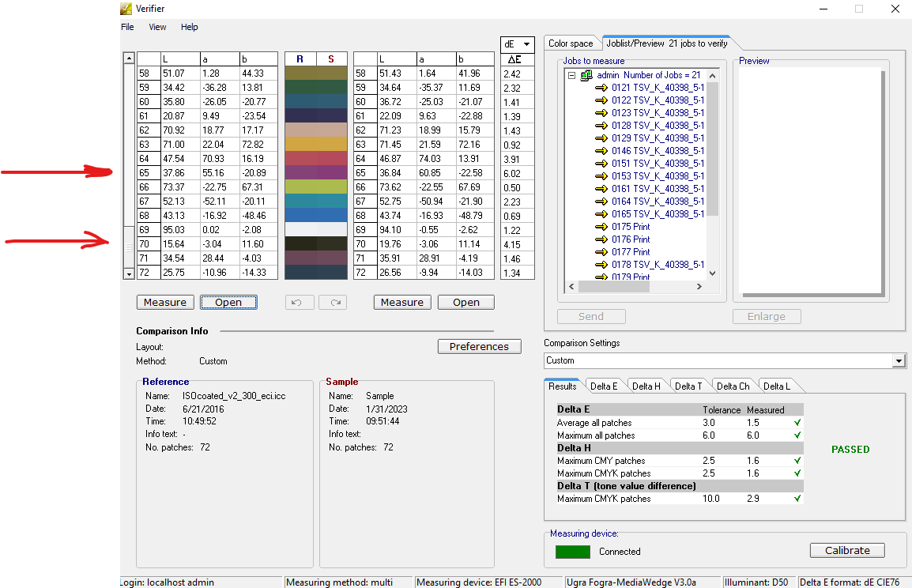This screenshot has height=588, width=912.
Task: Click the R column header
Action: (300, 58)
